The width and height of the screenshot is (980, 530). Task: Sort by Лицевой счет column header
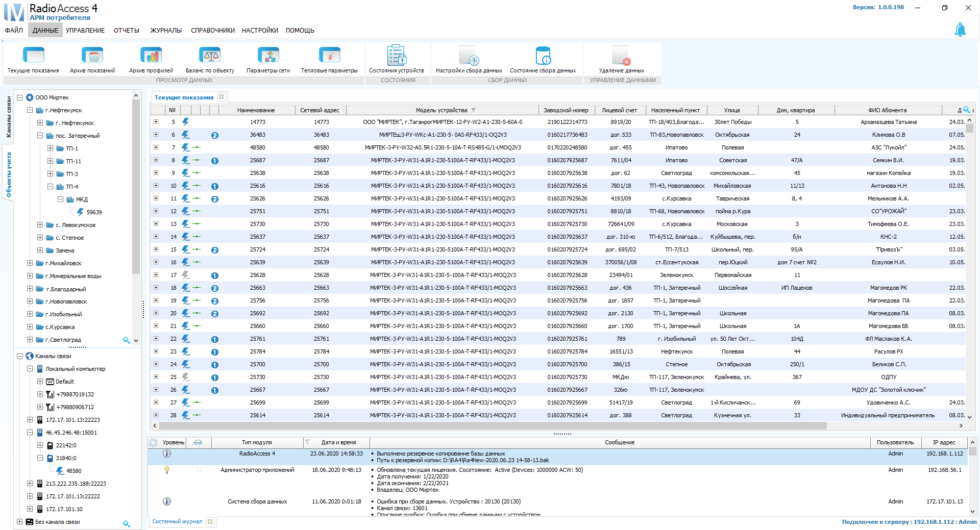tap(619, 110)
